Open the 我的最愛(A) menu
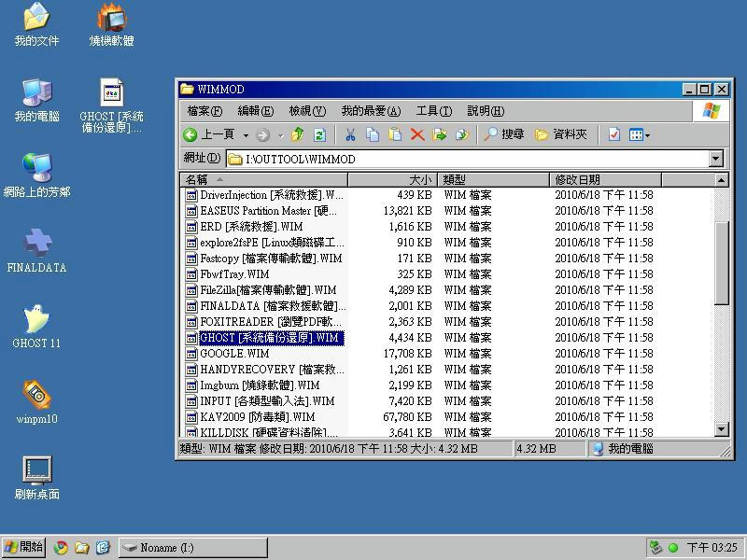 click(x=371, y=111)
